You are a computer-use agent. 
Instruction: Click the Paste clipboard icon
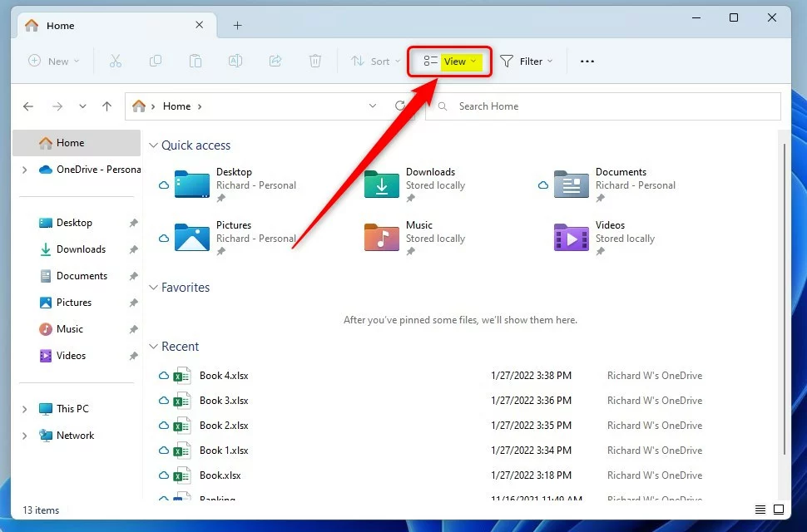click(x=196, y=61)
